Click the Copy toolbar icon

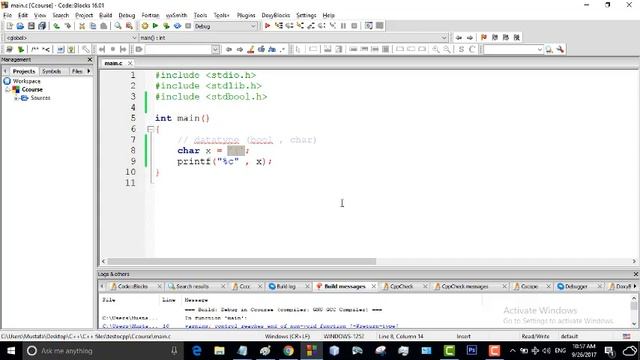coord(93,26)
